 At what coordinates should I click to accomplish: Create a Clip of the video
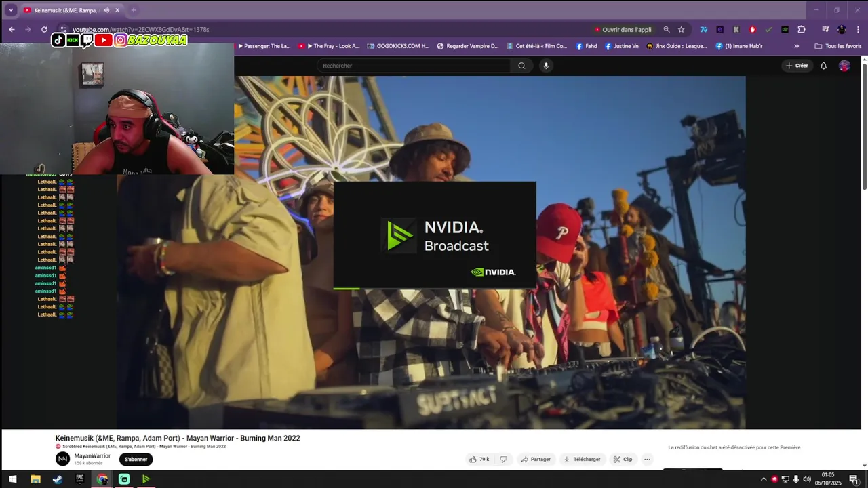tap(623, 459)
